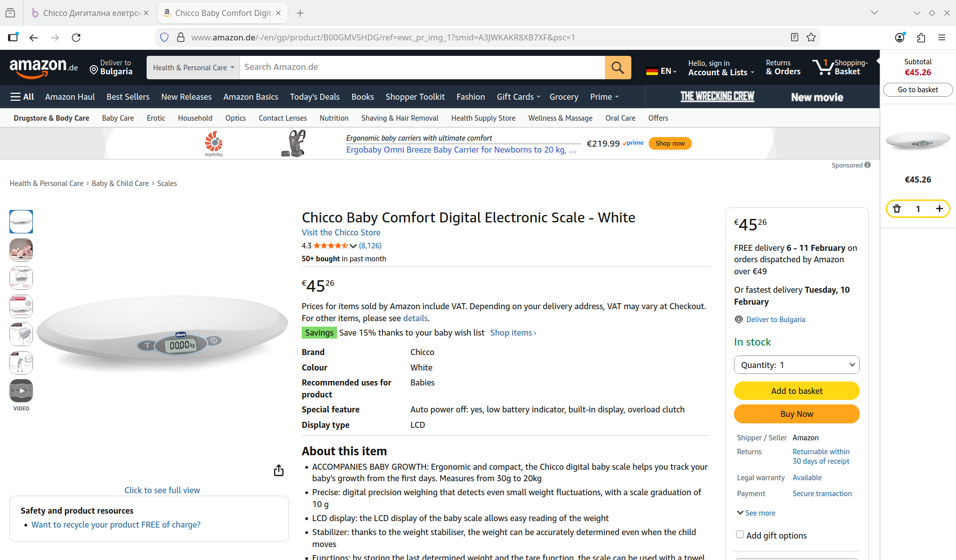Expand the Health & Personal Care search category
The height and width of the screenshot is (560, 956).
[193, 68]
